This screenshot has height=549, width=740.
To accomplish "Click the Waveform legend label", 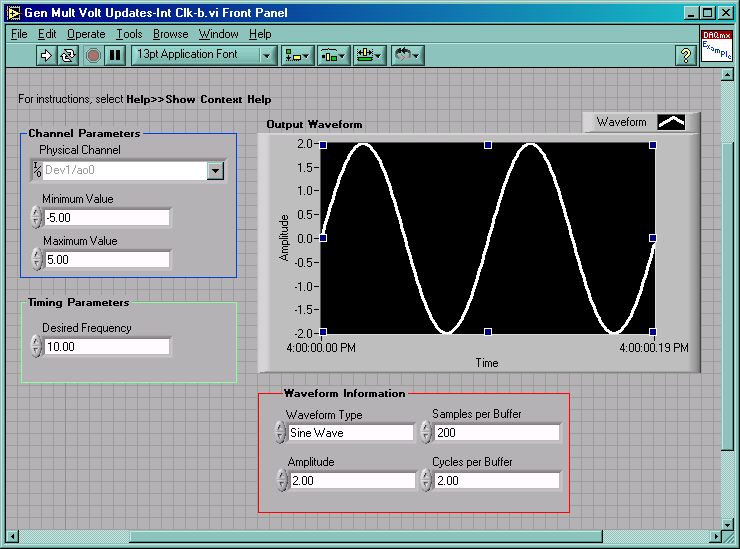I will click(621, 122).
